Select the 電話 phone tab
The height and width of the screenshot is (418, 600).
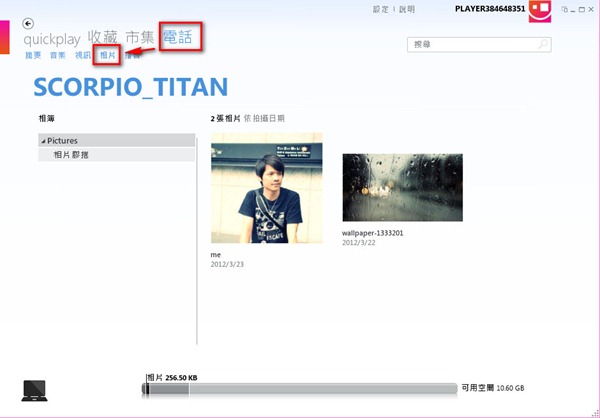[178, 37]
